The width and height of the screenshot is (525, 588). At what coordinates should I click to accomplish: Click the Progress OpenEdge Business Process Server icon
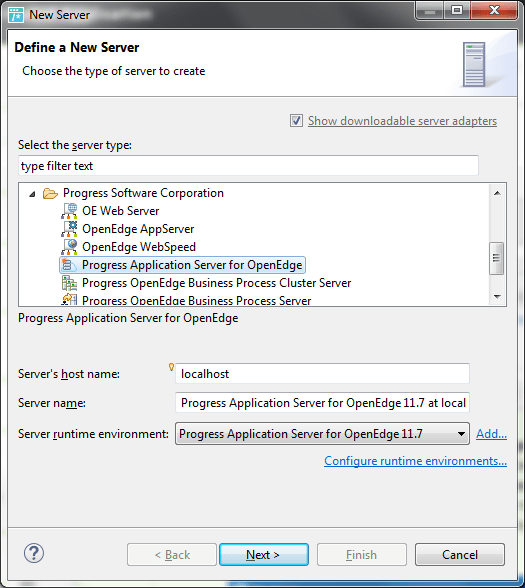[x=69, y=300]
